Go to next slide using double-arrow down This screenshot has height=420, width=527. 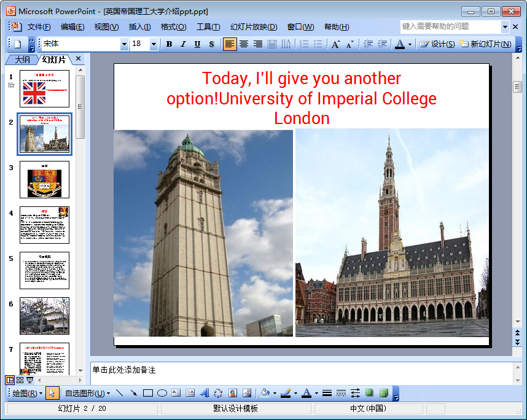click(x=518, y=342)
